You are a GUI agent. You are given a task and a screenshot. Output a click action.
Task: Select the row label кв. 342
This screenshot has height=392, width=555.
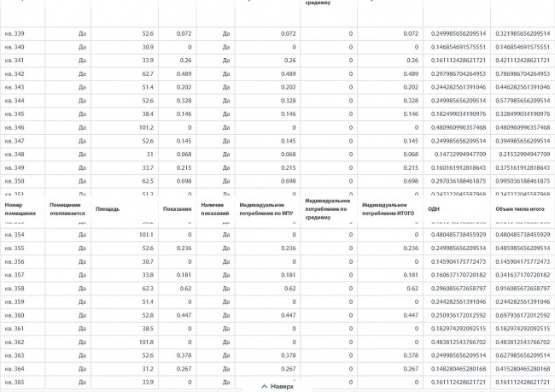tap(15, 73)
